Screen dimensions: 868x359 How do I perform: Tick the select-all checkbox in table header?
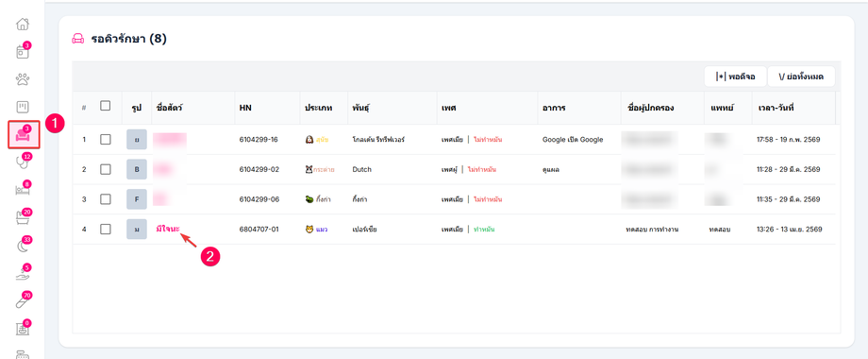click(x=105, y=105)
